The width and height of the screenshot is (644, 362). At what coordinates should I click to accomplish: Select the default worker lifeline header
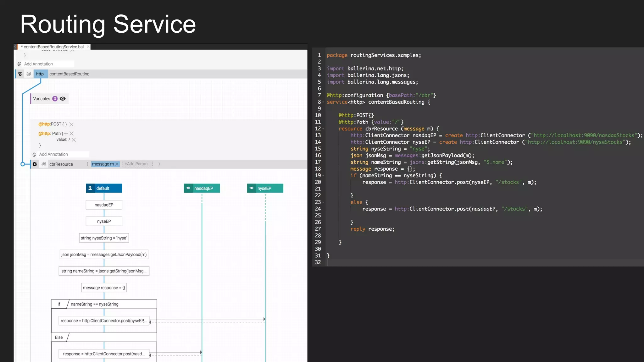click(x=104, y=188)
